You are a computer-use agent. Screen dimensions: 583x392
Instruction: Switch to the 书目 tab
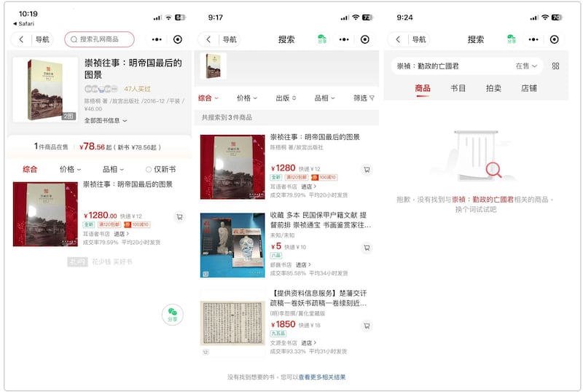click(458, 88)
